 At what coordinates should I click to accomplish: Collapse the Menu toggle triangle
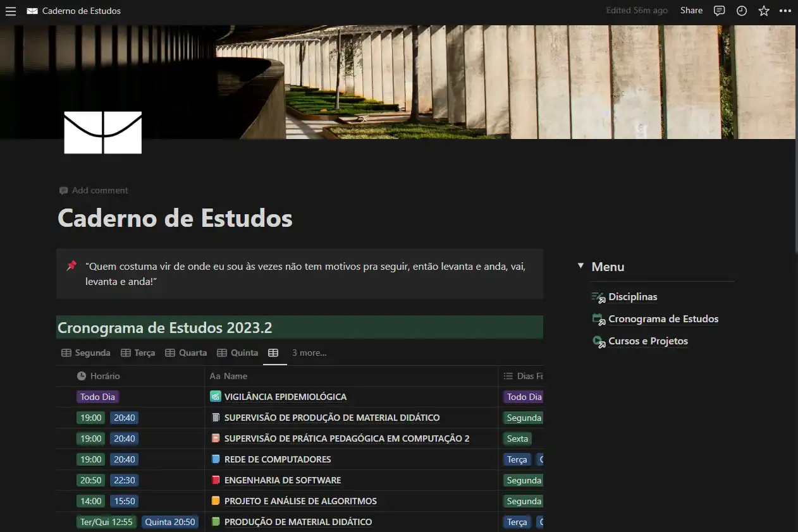[580, 267]
